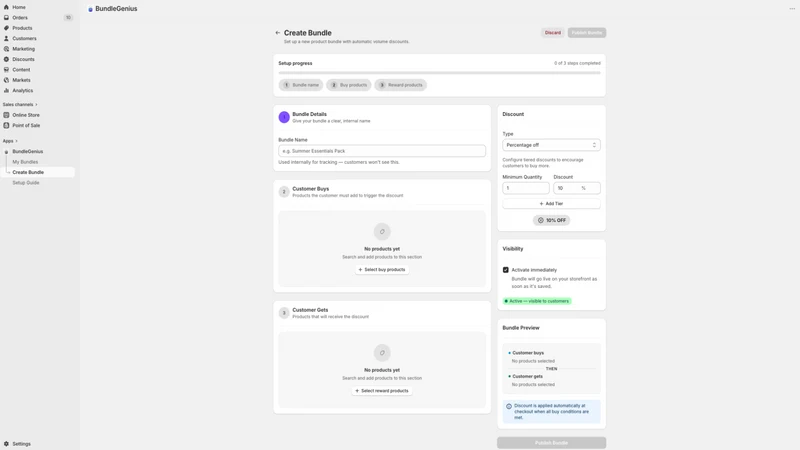Select the Buy products progress step
This screenshot has height=450, width=800.
[348, 85]
